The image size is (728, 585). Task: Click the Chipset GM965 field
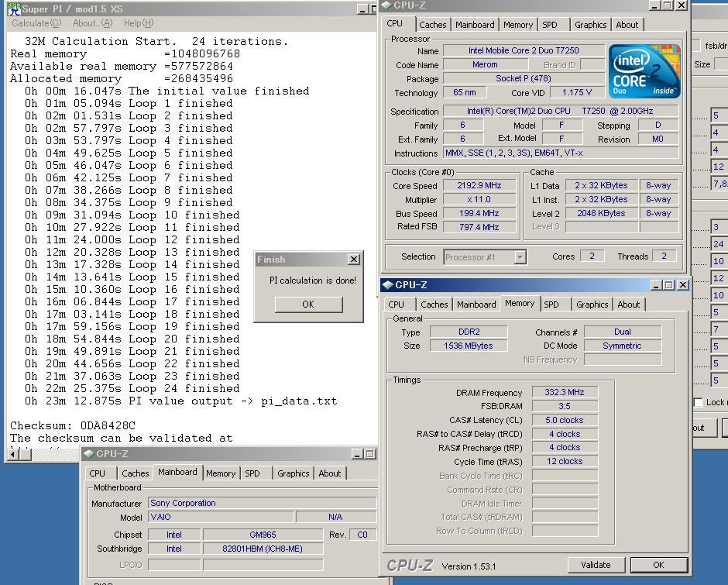pos(263,535)
